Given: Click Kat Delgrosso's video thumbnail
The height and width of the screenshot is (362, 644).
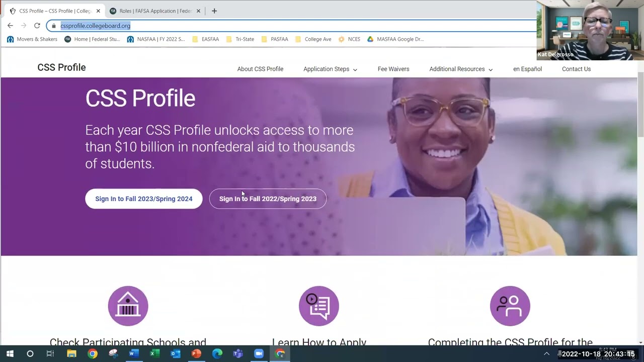Looking at the screenshot, I should click(x=590, y=30).
